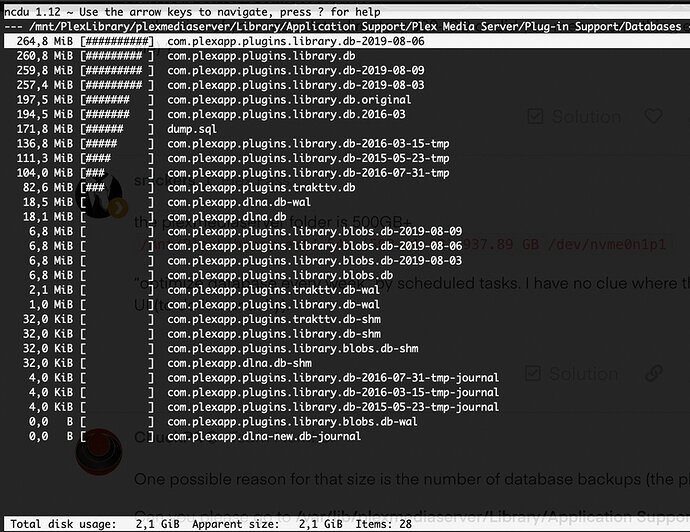Choose com.plexapp.plugins.library.db-2019-08-03 file

[296, 85]
